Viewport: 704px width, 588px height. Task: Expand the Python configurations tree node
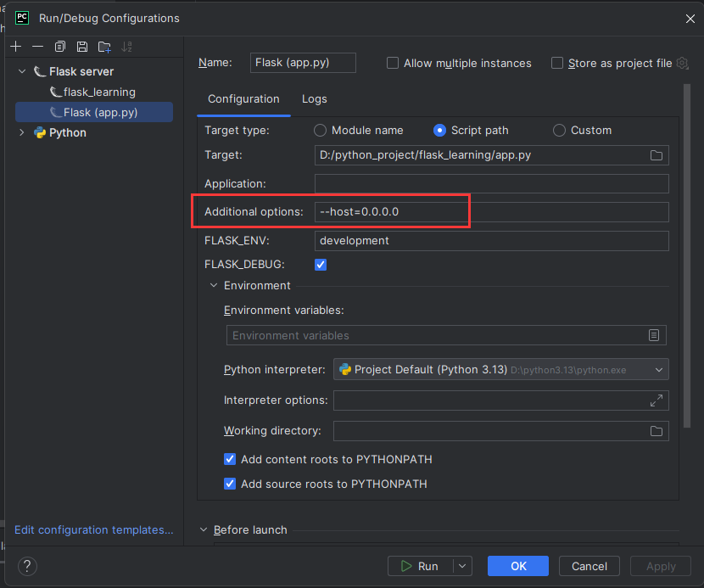coord(22,133)
